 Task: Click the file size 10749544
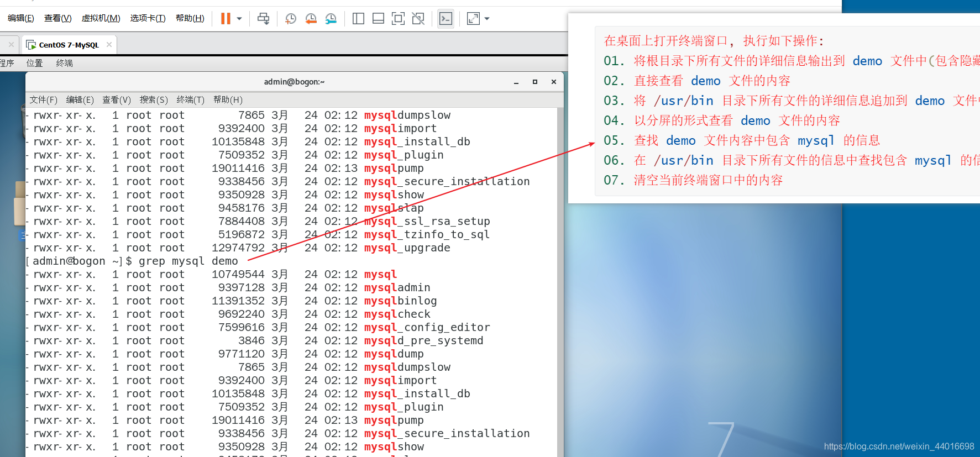tap(238, 274)
